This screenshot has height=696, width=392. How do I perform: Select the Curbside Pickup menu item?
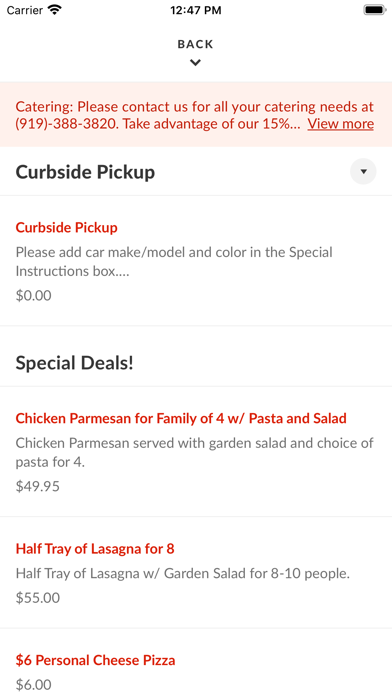point(196,261)
